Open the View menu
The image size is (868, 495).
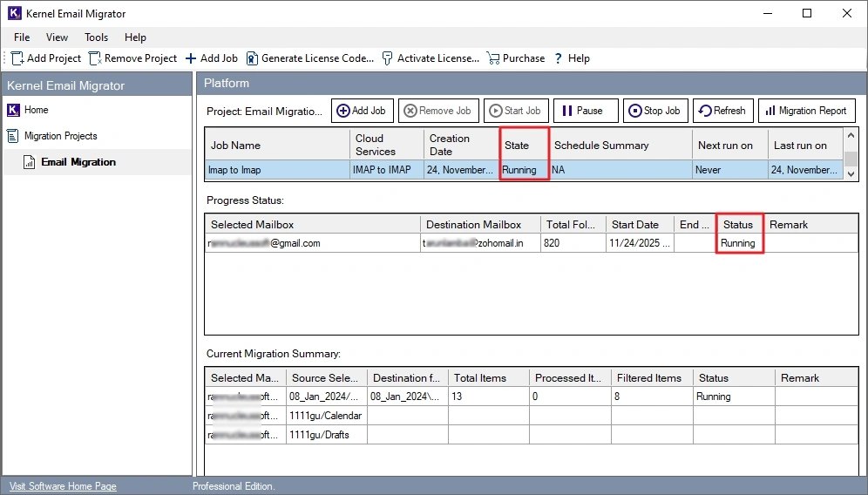pos(57,37)
